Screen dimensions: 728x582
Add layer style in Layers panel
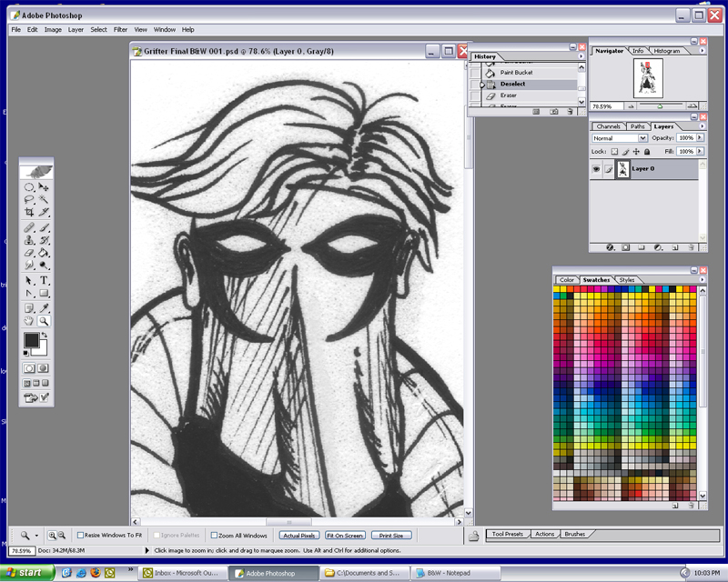610,247
